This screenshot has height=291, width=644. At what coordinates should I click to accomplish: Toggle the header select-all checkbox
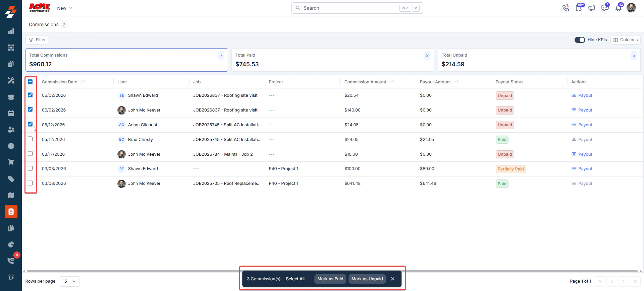pyautogui.click(x=30, y=82)
